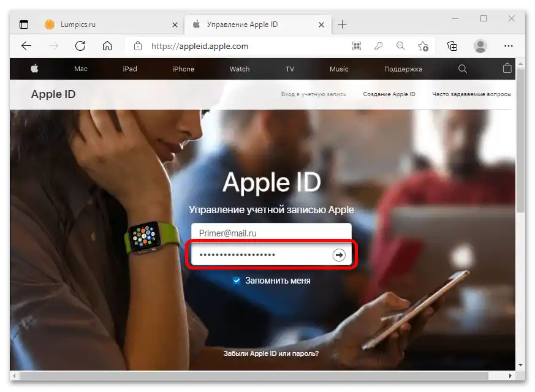Click the Apple logo in navigation
This screenshot has width=535, height=392.
click(x=34, y=69)
